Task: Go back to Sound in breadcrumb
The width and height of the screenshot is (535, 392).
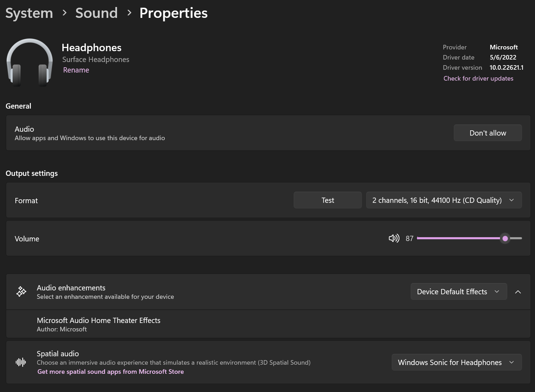Action: click(96, 13)
